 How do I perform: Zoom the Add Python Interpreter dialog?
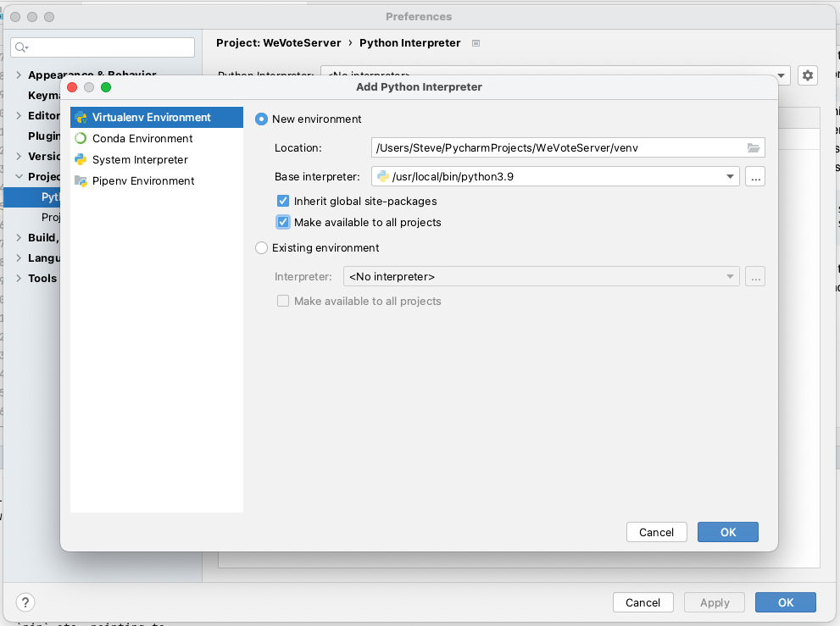(106, 87)
